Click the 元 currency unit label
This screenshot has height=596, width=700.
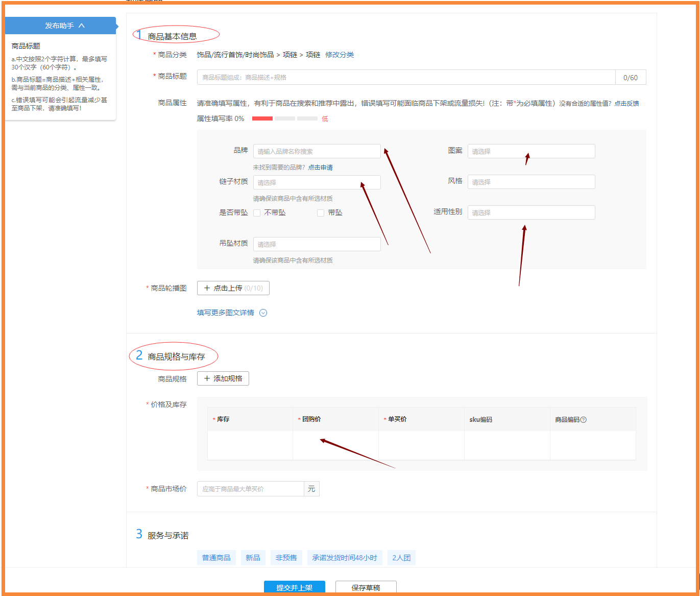[311, 489]
